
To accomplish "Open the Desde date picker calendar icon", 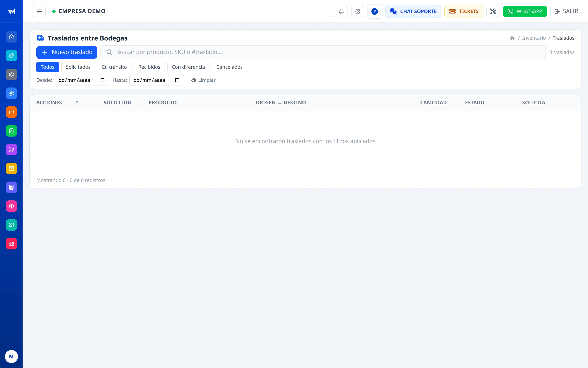I will [x=102, y=80].
